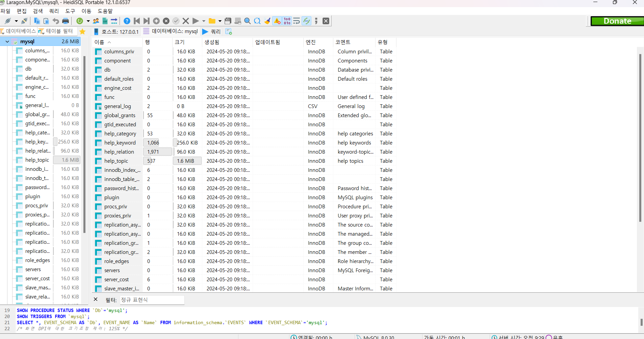Open the 파일 menu

[x=5, y=11]
